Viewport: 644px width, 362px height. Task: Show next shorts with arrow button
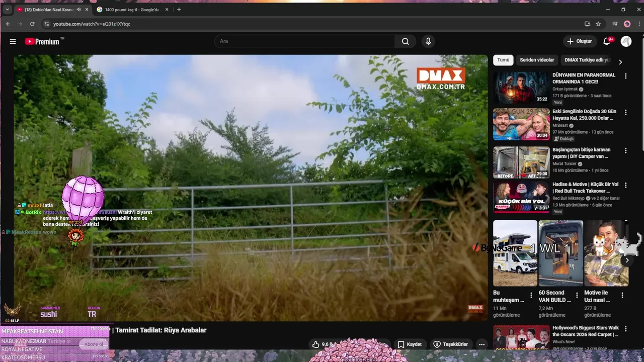click(627, 260)
